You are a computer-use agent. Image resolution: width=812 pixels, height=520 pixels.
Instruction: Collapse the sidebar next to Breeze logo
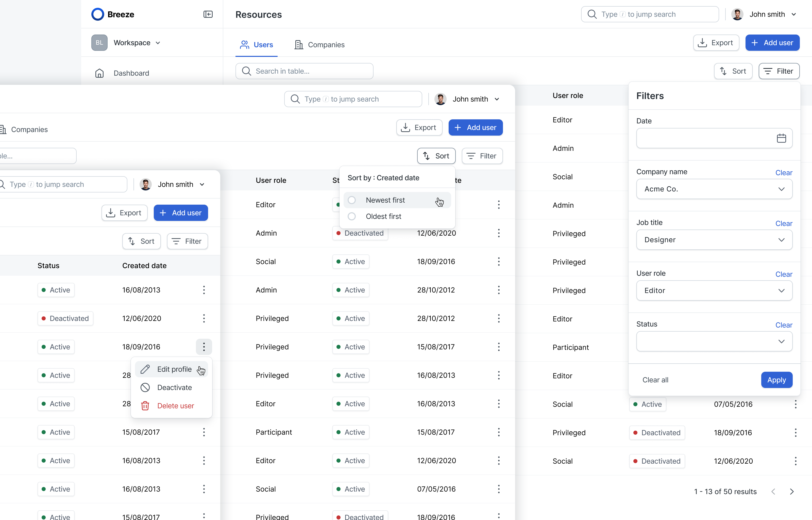[208, 14]
